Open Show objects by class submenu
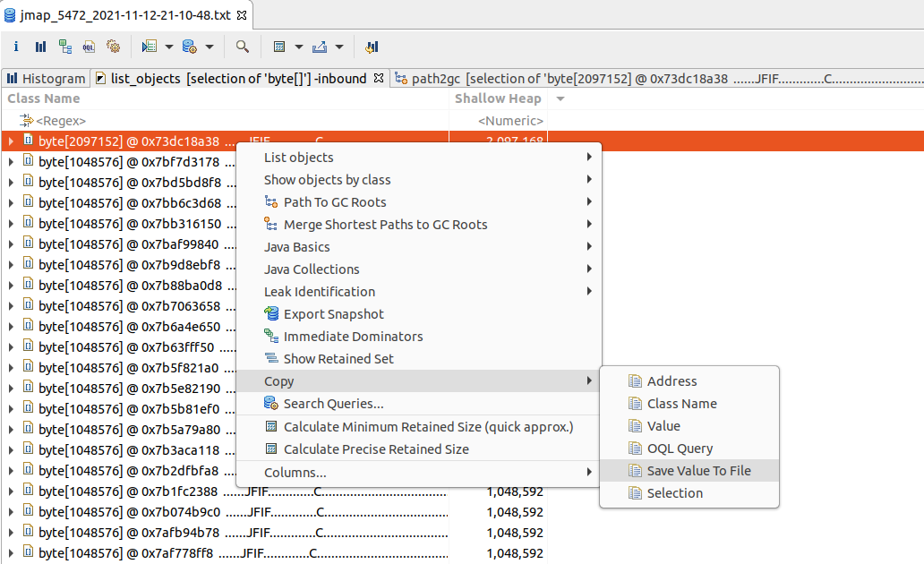924x564 pixels. (419, 180)
